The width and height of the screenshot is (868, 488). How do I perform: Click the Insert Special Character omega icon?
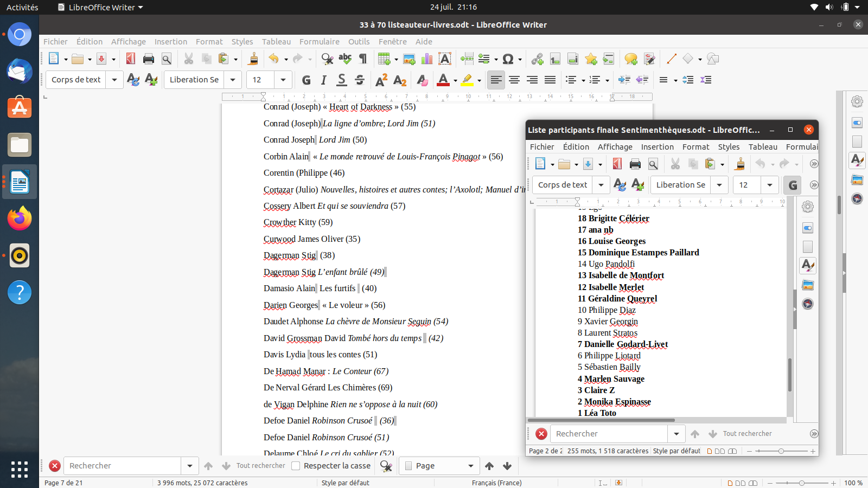508,59
